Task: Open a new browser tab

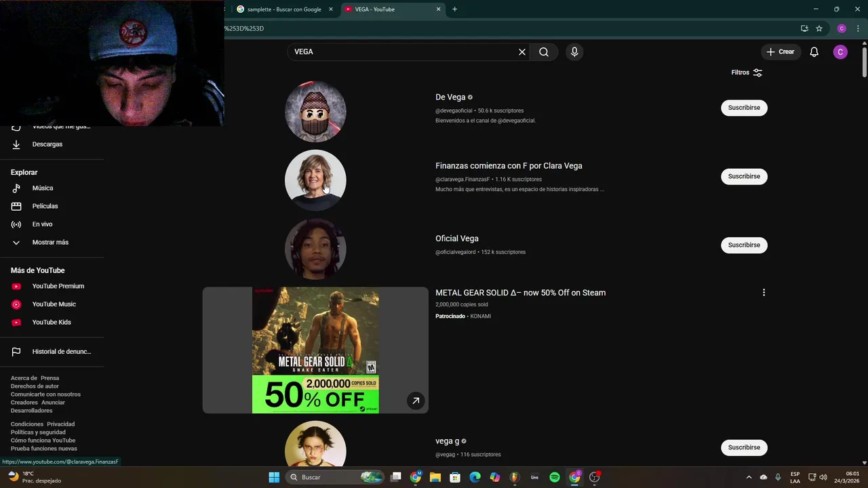Action: tap(455, 9)
